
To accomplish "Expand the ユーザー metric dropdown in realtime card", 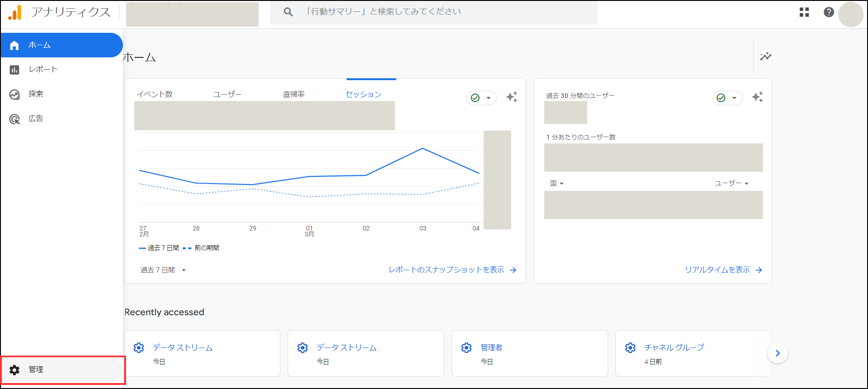I will pos(732,183).
